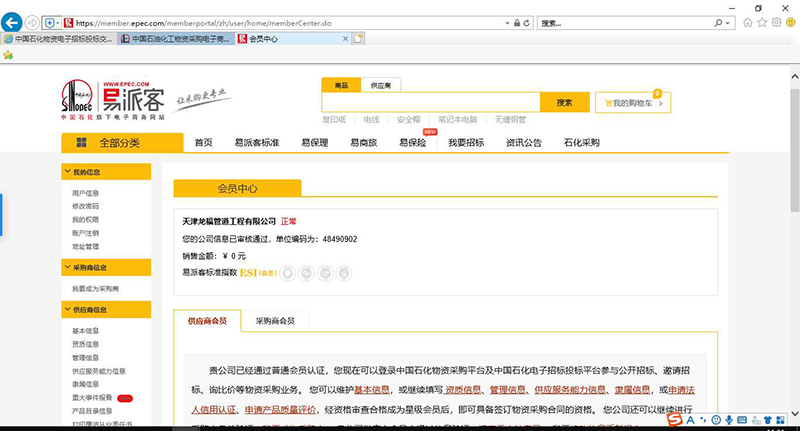Open browser settings gear icon
The width and height of the screenshot is (800, 431).
click(776, 22)
